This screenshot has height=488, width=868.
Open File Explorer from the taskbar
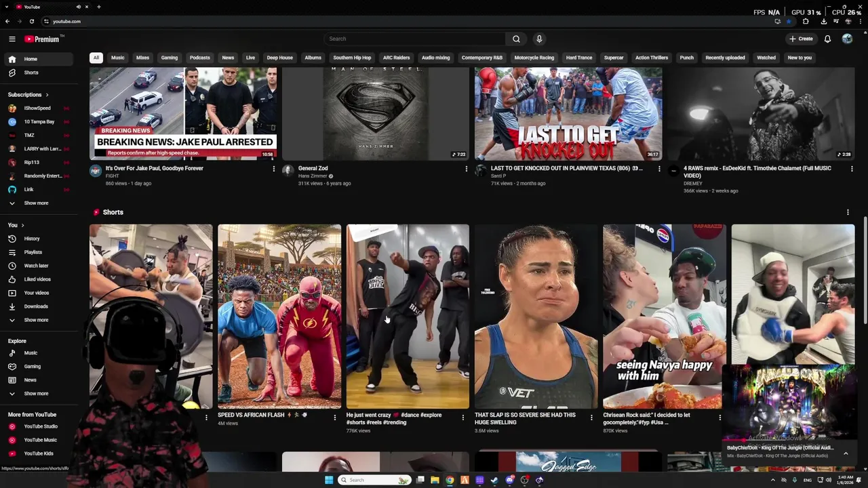coord(435,480)
